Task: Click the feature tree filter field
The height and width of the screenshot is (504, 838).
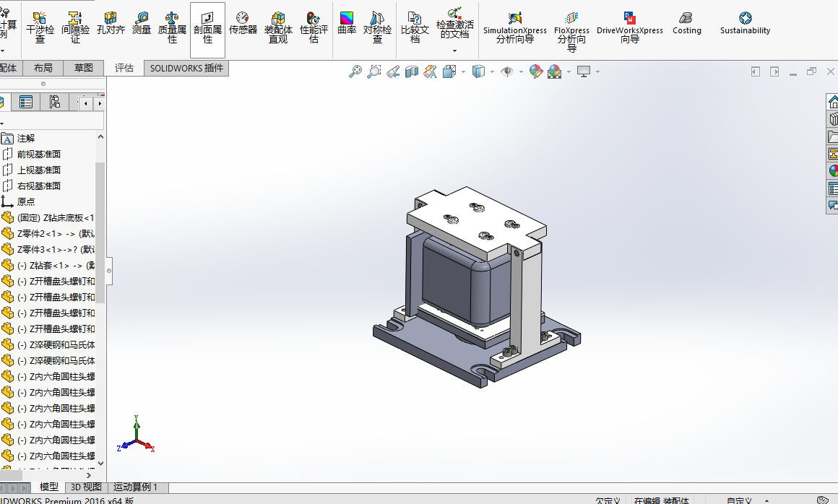Action: click(52, 122)
